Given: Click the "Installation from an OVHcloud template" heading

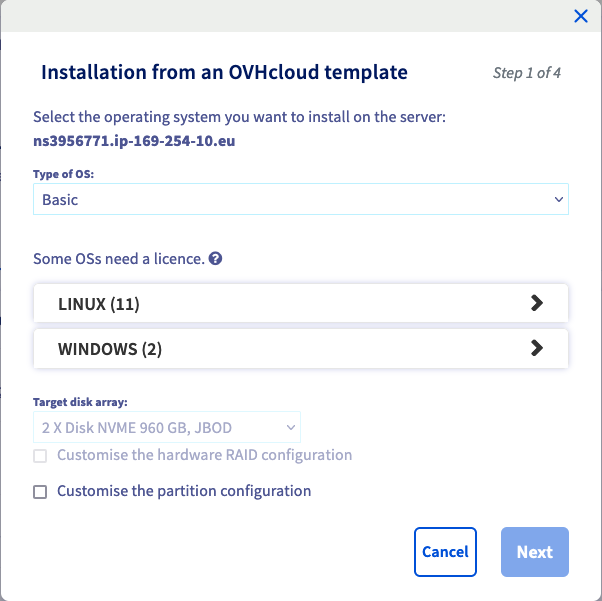Looking at the screenshot, I should click(x=224, y=72).
